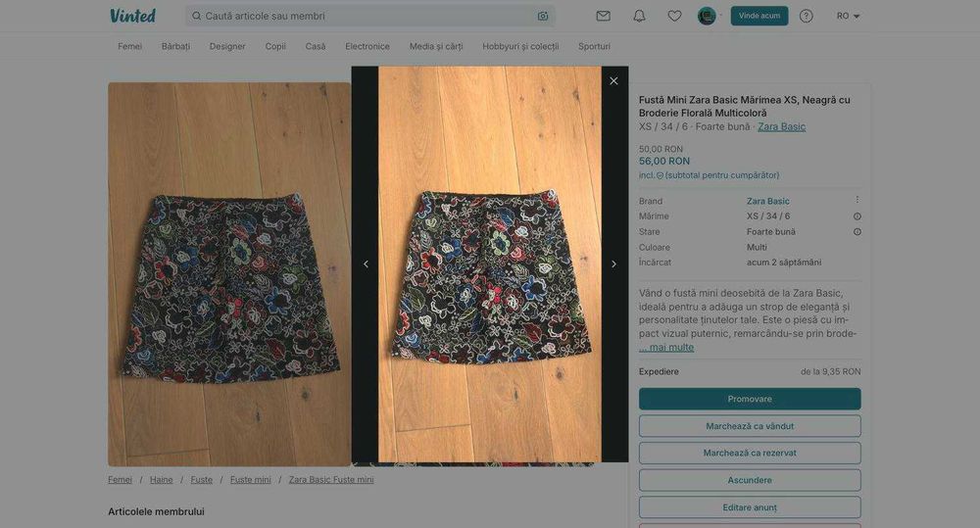Click Articolele membrului heading
The height and width of the screenshot is (528, 980).
(x=156, y=511)
